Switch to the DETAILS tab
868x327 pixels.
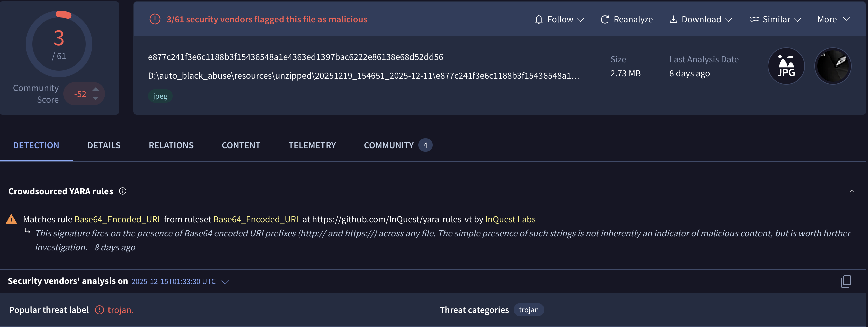(104, 145)
